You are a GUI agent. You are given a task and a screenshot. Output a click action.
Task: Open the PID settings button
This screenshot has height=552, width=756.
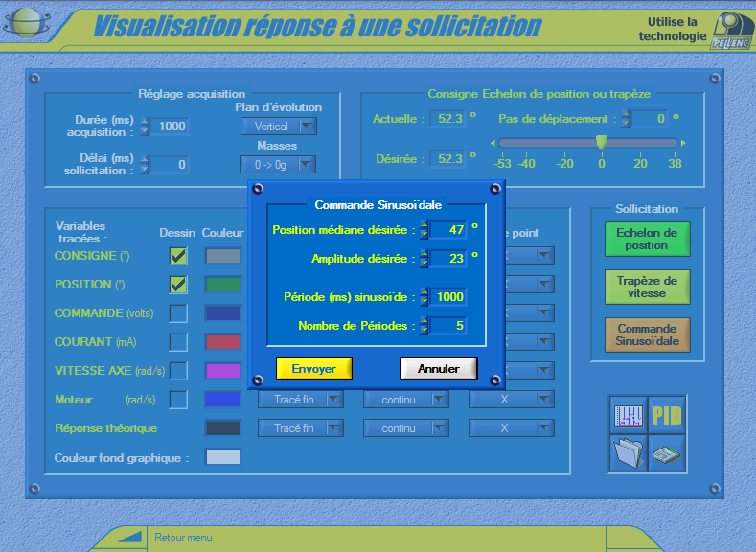coord(667,415)
